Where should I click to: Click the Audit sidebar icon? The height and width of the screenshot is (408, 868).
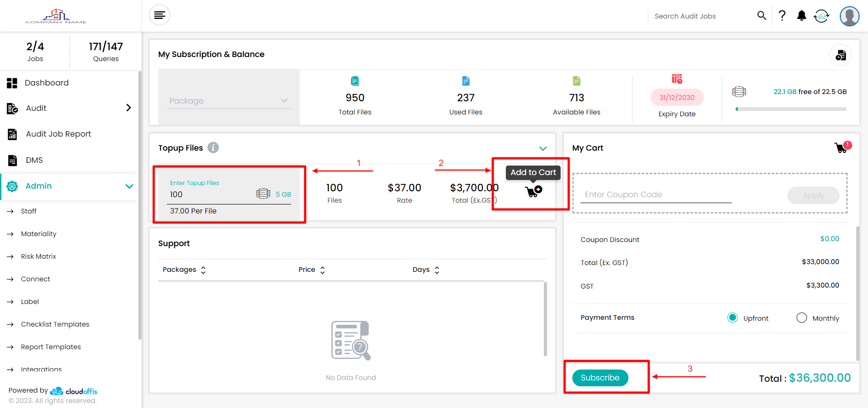12,108
